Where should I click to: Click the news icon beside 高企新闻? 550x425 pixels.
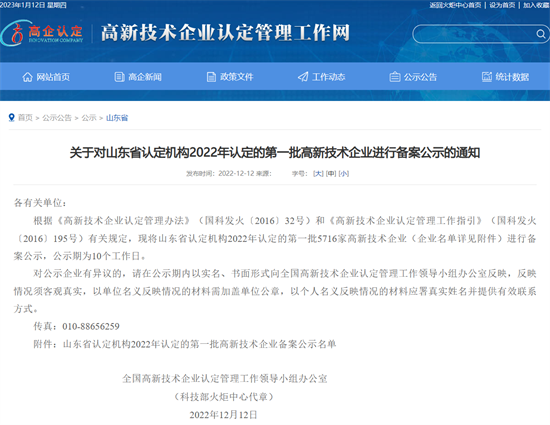(x=119, y=77)
